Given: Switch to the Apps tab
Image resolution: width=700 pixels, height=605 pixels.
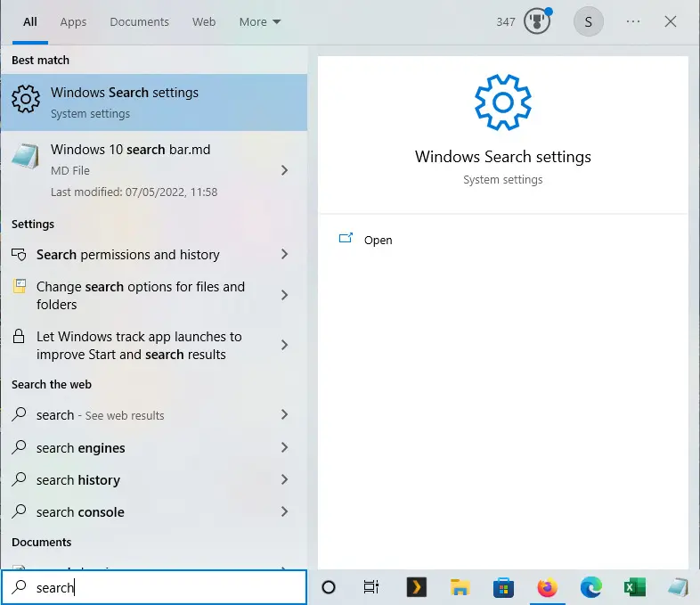Looking at the screenshot, I should 73,22.
